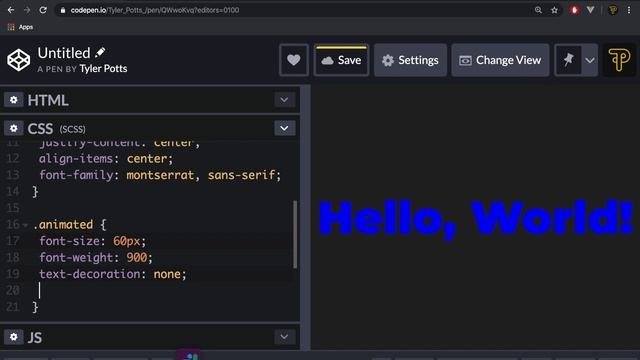Click the HTML panel title
The height and width of the screenshot is (360, 640).
coord(48,100)
